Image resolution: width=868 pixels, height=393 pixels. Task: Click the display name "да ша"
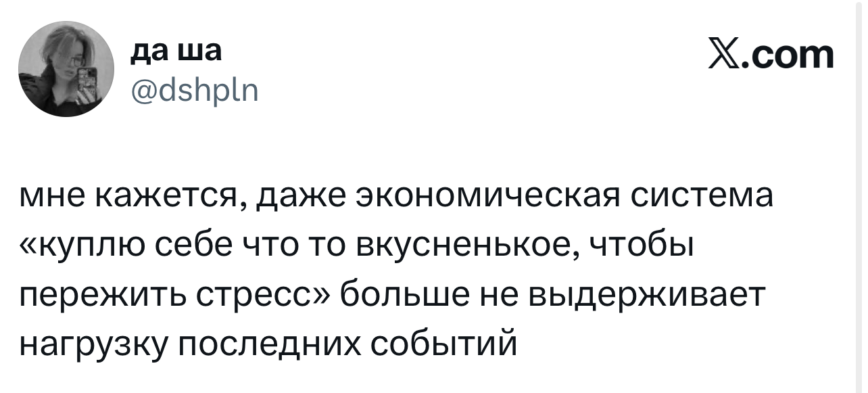pos(174,51)
